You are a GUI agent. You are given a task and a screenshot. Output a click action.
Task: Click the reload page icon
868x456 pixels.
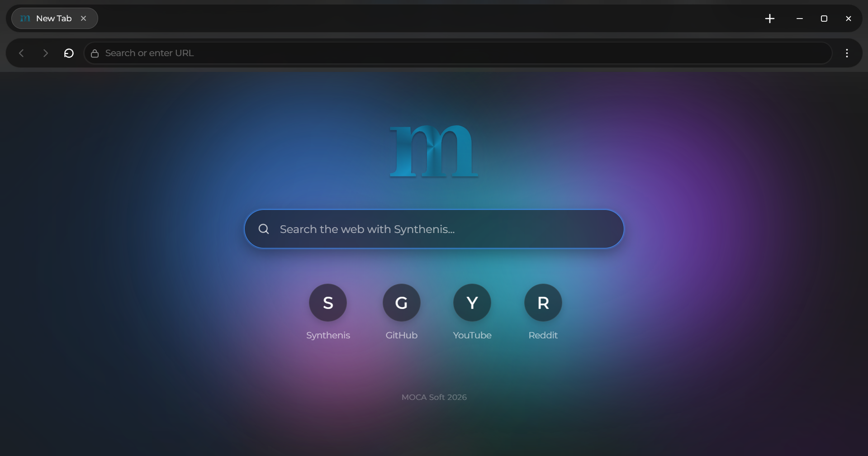[x=68, y=53]
